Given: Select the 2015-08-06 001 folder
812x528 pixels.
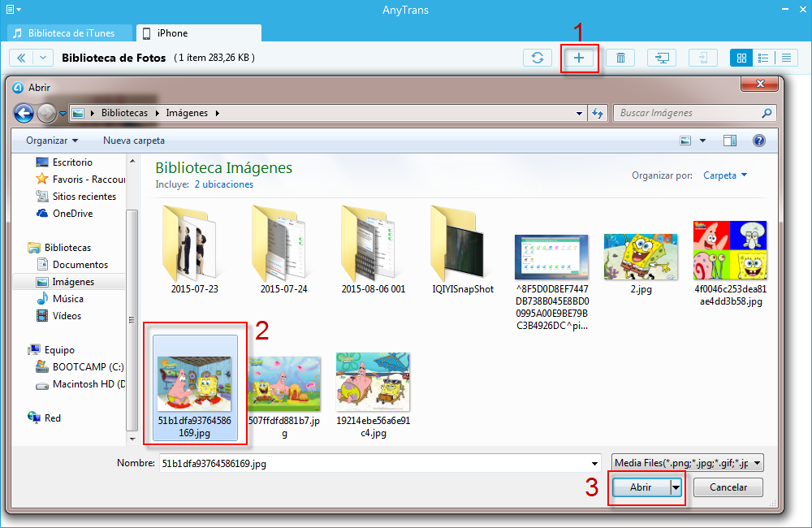Looking at the screenshot, I should click(x=373, y=249).
